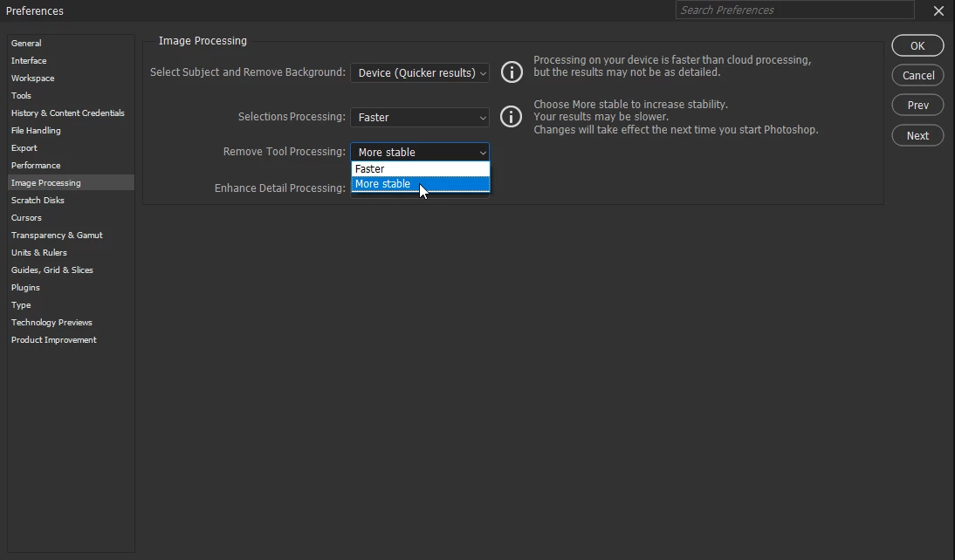Viewport: 955px width, 560px height.
Task: Open Transparency & Gamut preferences
Action: coord(71,235)
